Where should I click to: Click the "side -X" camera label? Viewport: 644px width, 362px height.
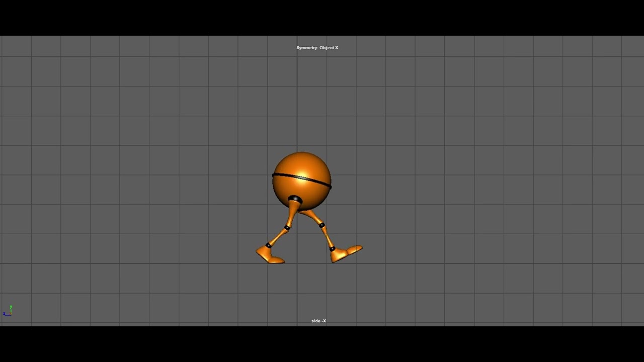[318, 321]
